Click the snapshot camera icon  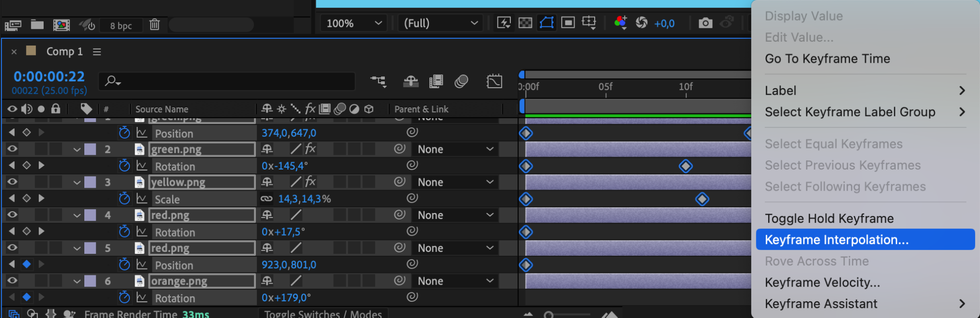coord(705,23)
